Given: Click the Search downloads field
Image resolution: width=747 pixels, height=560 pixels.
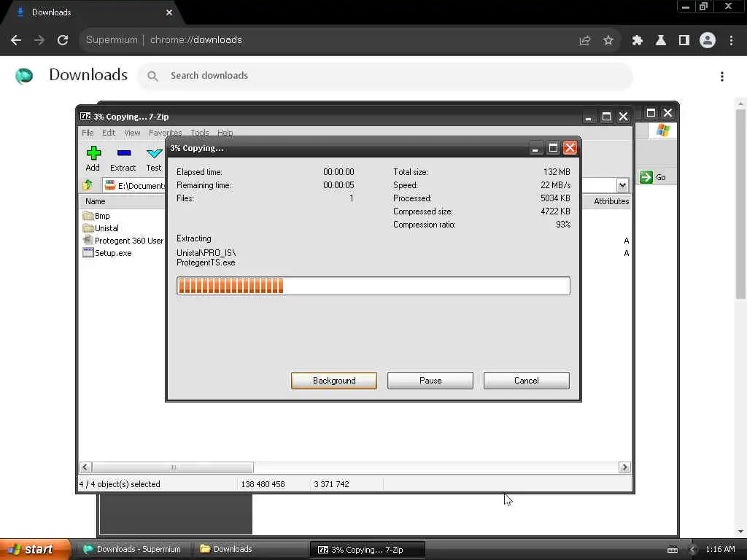Looking at the screenshot, I should coord(385,76).
